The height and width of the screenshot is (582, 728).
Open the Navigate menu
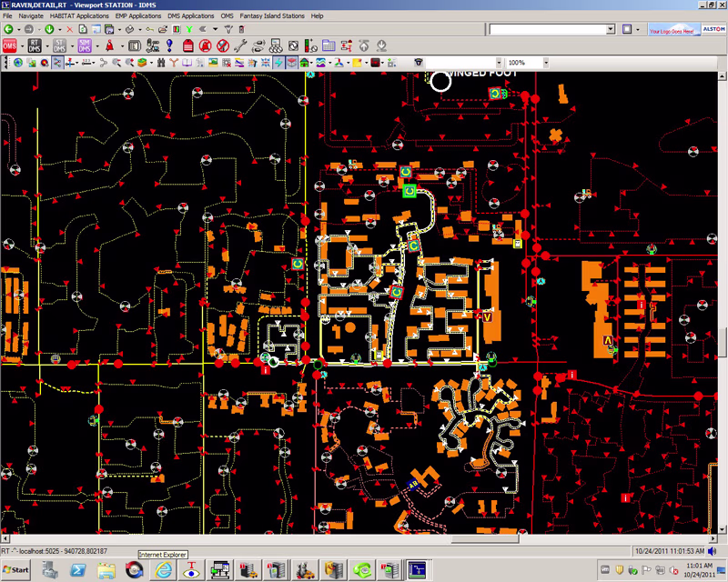(x=31, y=15)
